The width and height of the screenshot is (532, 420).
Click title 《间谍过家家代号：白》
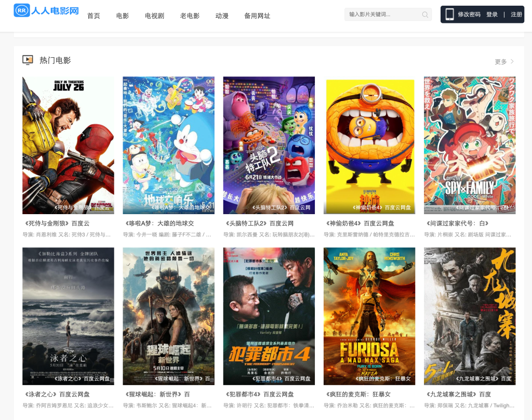click(456, 224)
